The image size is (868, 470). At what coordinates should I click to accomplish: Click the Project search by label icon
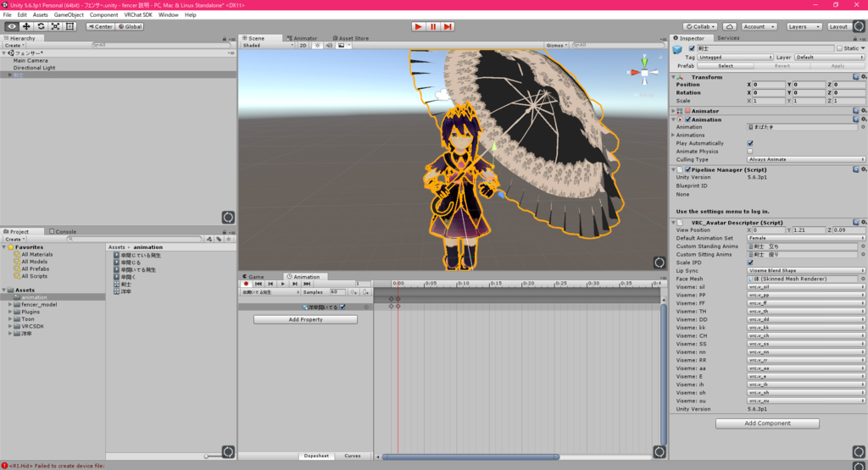click(x=219, y=239)
